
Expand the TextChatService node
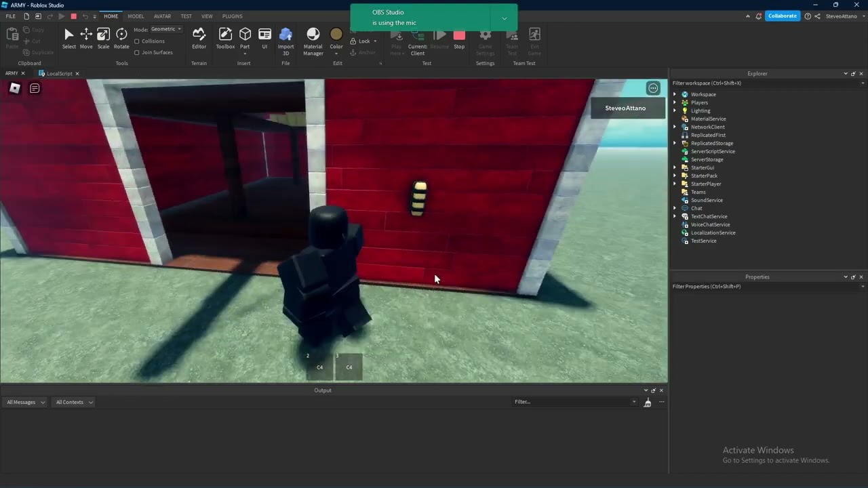[675, 217]
